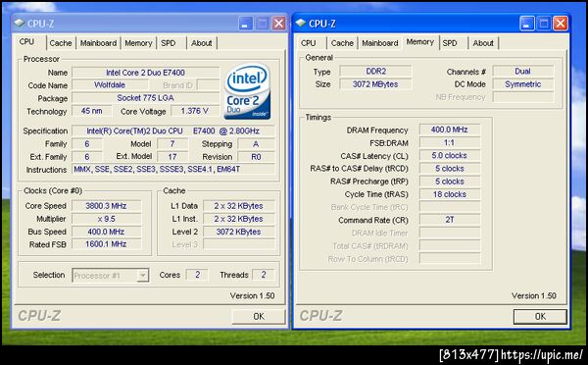Click the CAS# Latency value 5.0 clocks
This screenshot has width=588, height=365.
(x=450, y=155)
